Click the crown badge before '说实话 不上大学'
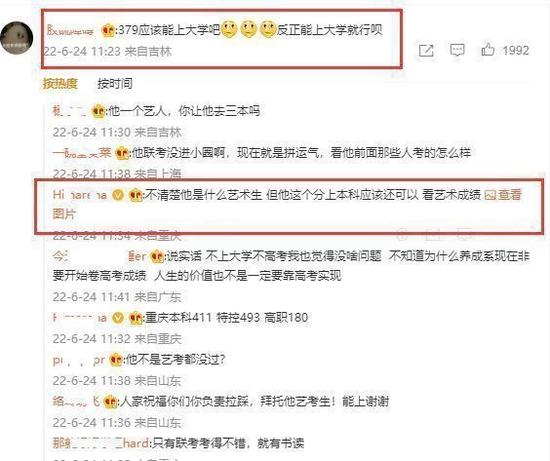The height and width of the screenshot is (461, 550). (x=157, y=256)
